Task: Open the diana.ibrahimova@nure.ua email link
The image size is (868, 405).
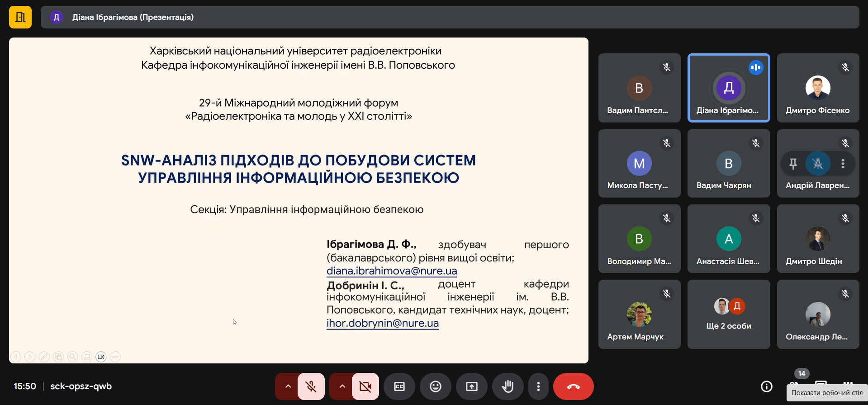Action: 392,271
